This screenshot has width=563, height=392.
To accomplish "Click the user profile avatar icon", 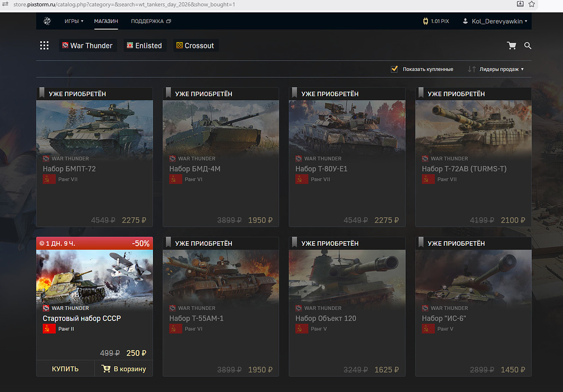I will click(x=465, y=21).
